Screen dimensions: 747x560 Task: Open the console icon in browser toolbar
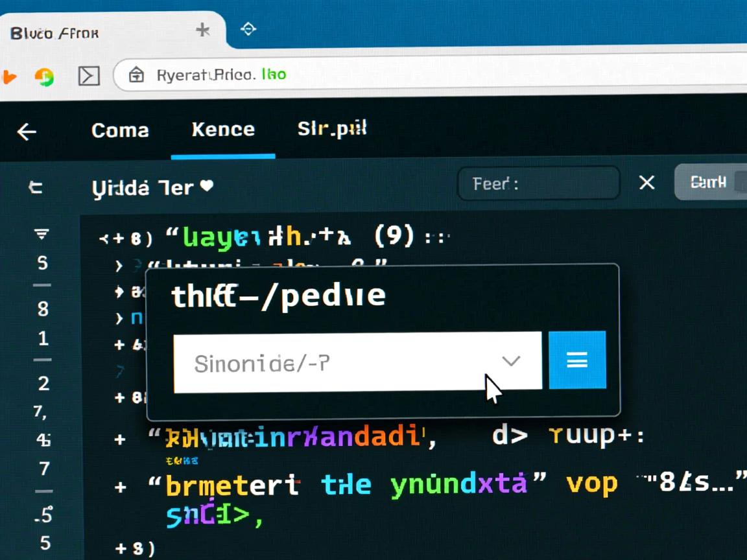89,76
